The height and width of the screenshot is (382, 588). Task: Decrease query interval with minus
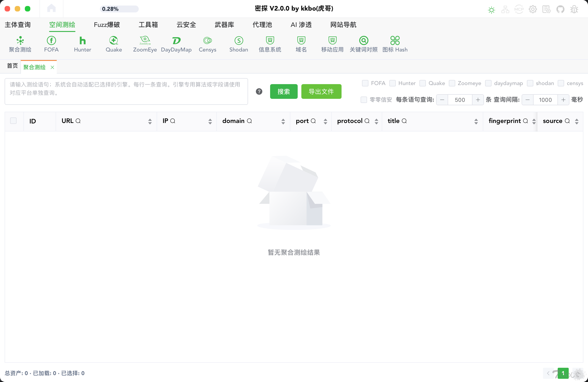coord(527,100)
